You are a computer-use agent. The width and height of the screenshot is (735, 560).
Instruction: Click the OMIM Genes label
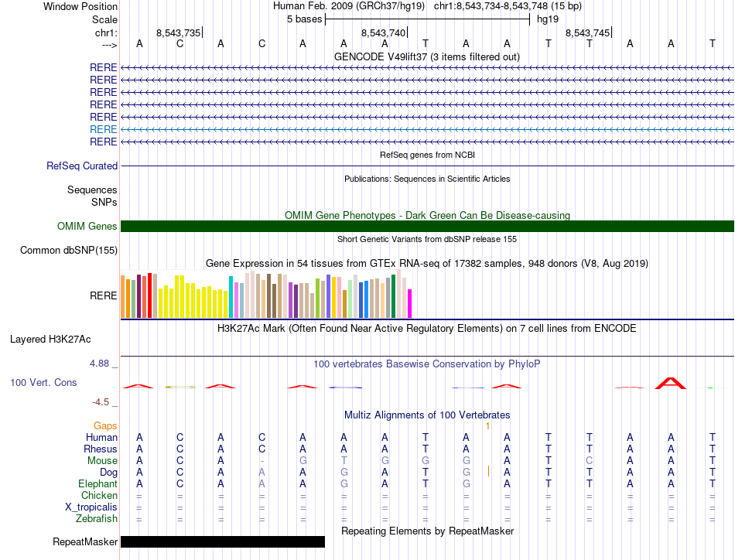click(x=87, y=227)
